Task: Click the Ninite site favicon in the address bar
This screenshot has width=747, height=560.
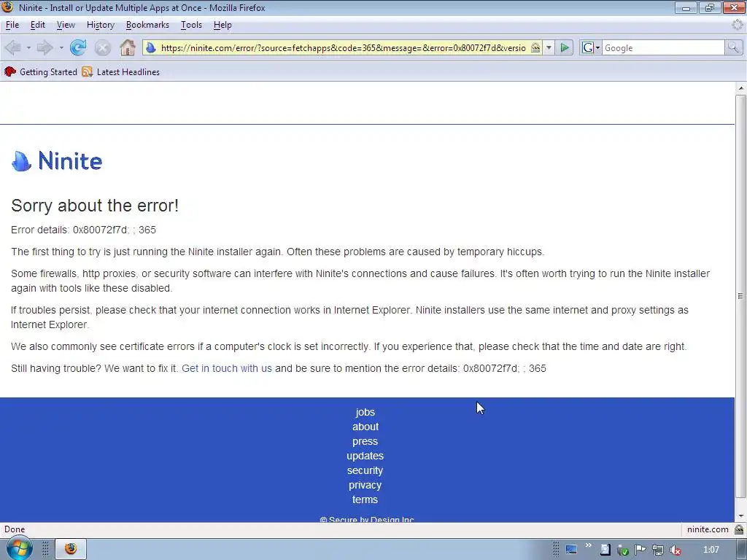Action: [151, 47]
